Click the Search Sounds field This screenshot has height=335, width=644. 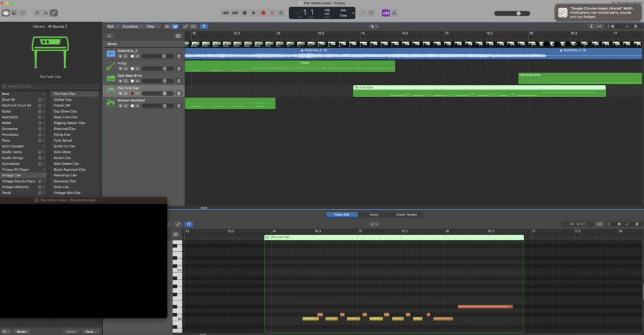click(x=50, y=86)
